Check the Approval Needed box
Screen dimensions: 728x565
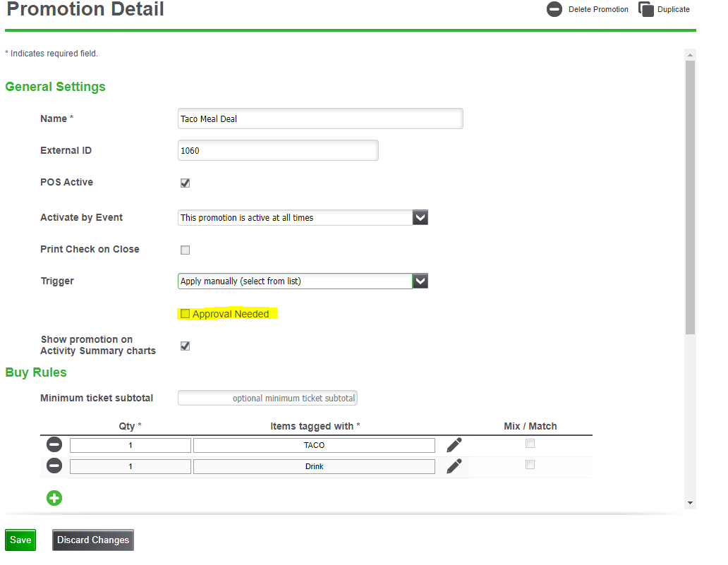tap(186, 314)
